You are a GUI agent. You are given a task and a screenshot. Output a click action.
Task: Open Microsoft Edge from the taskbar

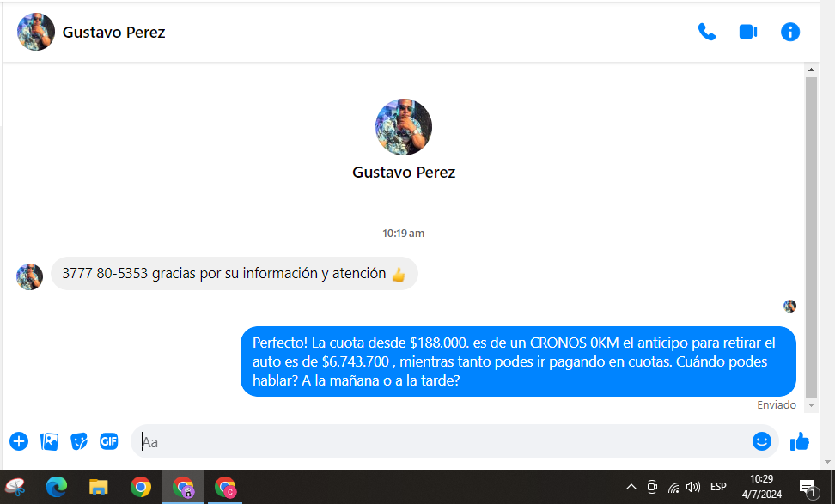coord(57,488)
